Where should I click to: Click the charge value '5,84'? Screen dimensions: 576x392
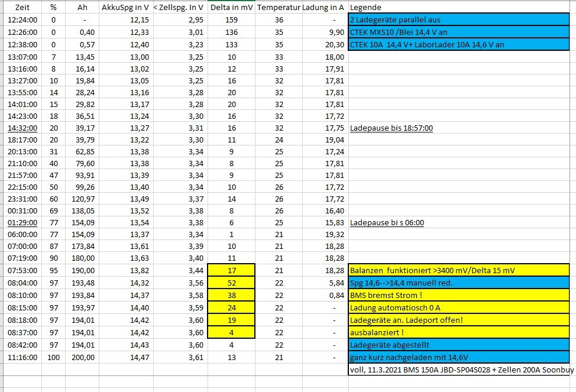(x=325, y=283)
